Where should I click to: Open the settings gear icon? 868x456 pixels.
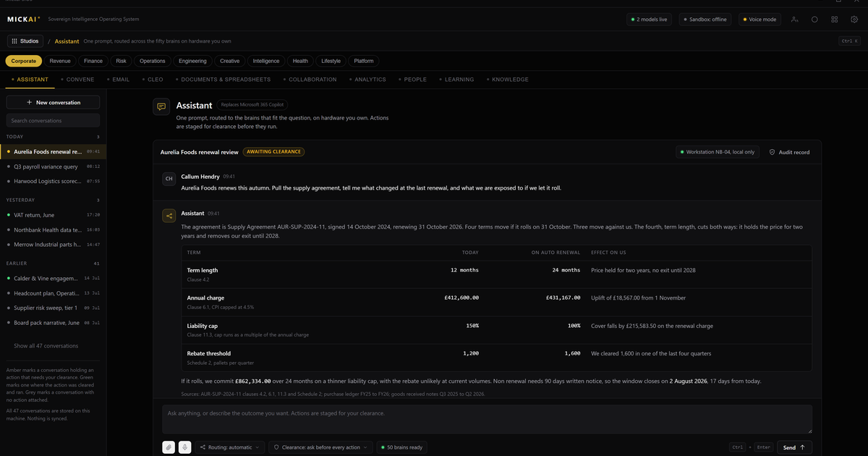pyautogui.click(x=854, y=20)
